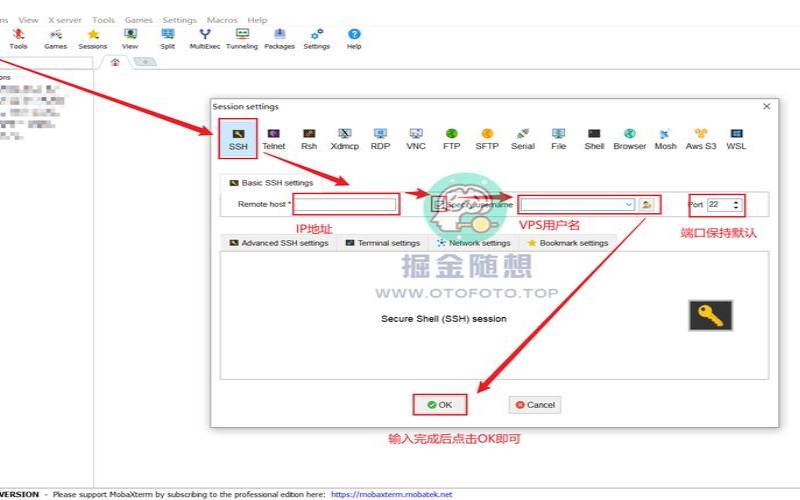
Task: Open the Games toolbar button
Action: pos(56,39)
